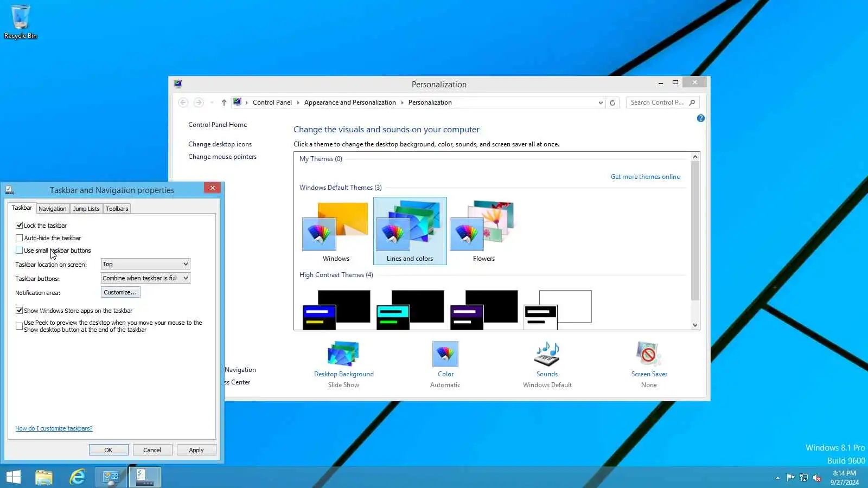Expand the address bar history dropdown arrow
868x488 pixels.
pyautogui.click(x=600, y=102)
